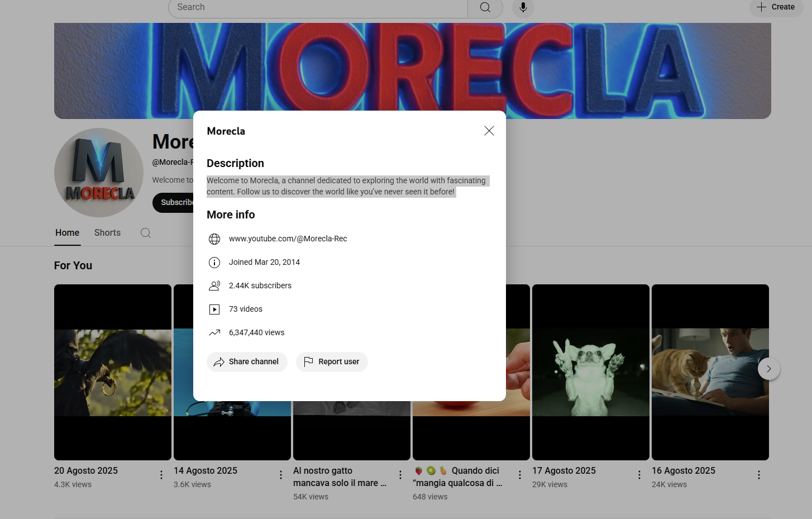Click the right chevron to show more videos
812x519 pixels.
(769, 369)
